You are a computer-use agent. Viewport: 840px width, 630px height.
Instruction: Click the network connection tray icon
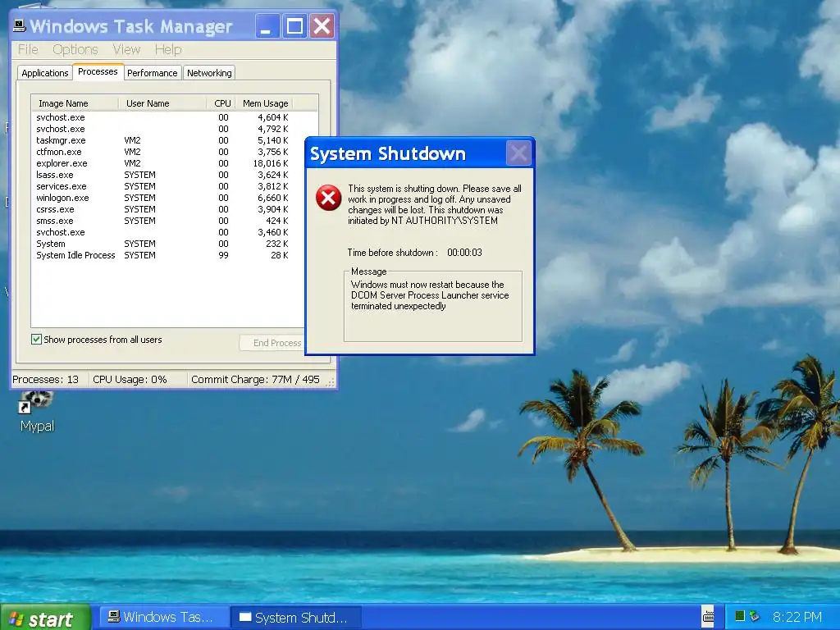(x=755, y=616)
